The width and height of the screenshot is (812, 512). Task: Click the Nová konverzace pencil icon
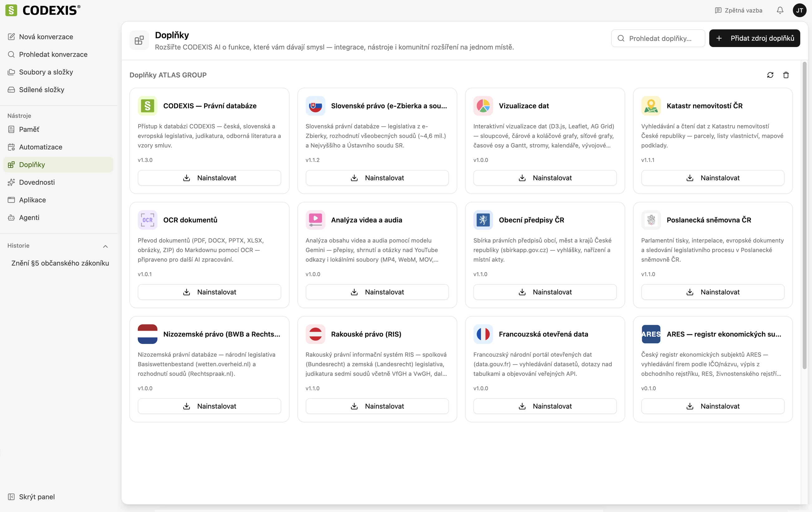(x=11, y=37)
